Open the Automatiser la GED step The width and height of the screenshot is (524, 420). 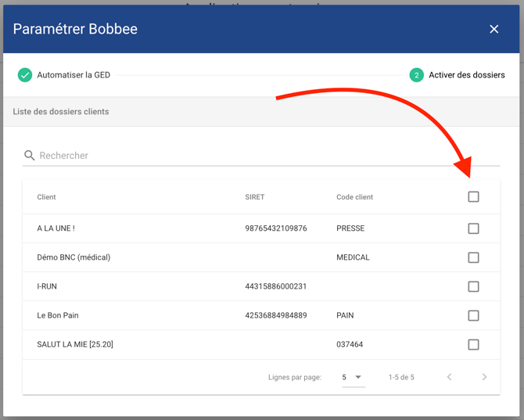74,75
